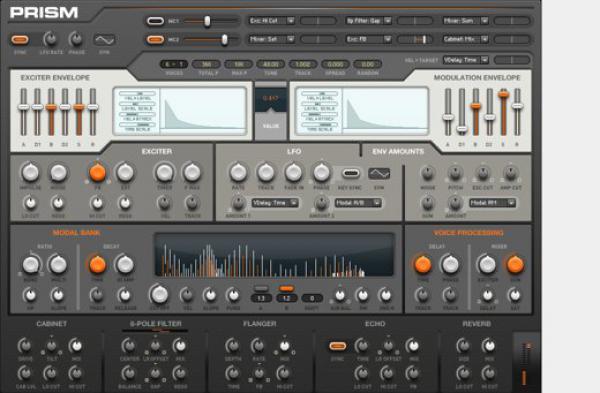Image resolution: width=600 pixels, height=393 pixels.
Task: Click the PRISM logo
Action: [x=44, y=13]
